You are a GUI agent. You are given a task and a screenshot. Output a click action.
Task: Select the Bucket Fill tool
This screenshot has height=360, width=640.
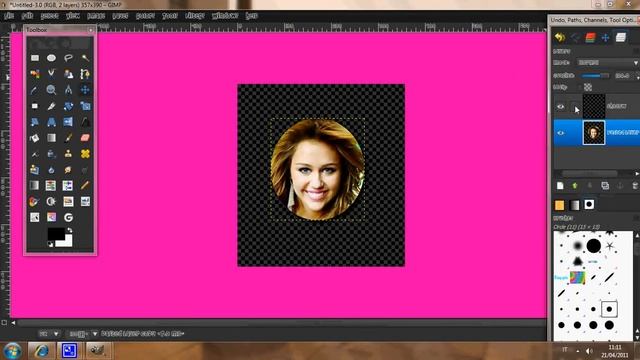(35, 138)
